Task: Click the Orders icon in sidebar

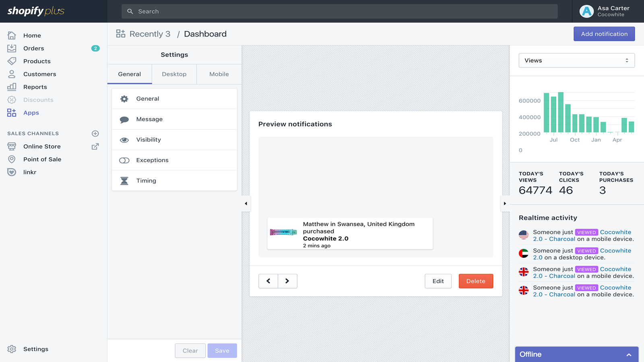Action: 11,48
